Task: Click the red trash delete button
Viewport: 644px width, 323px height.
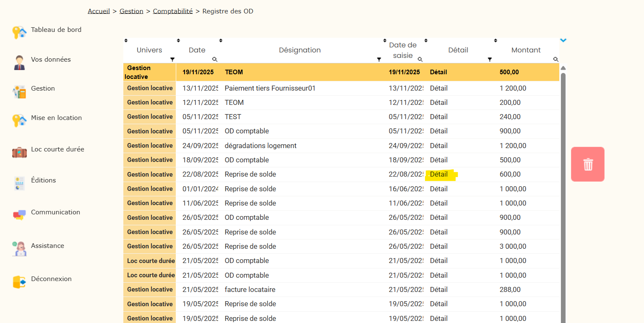Action: [587, 164]
